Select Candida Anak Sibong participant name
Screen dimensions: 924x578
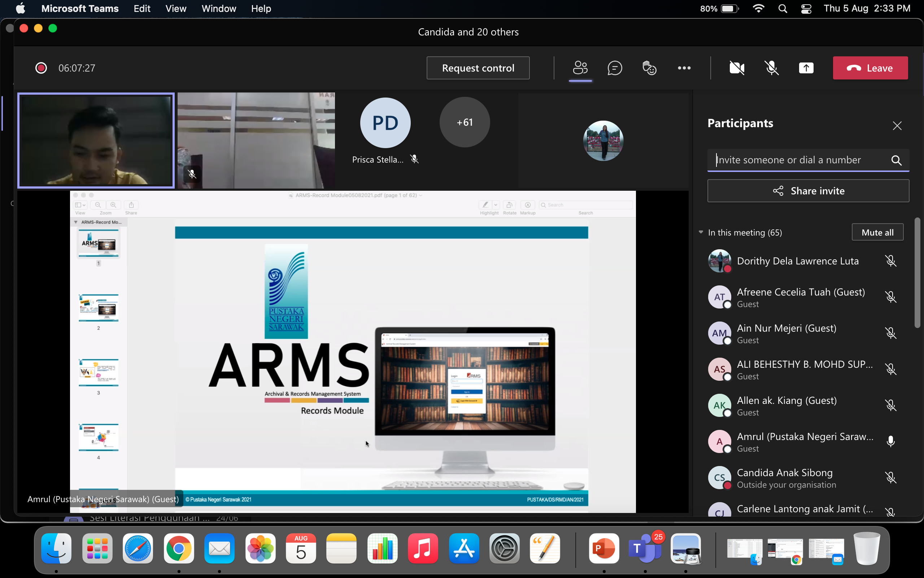(x=784, y=473)
